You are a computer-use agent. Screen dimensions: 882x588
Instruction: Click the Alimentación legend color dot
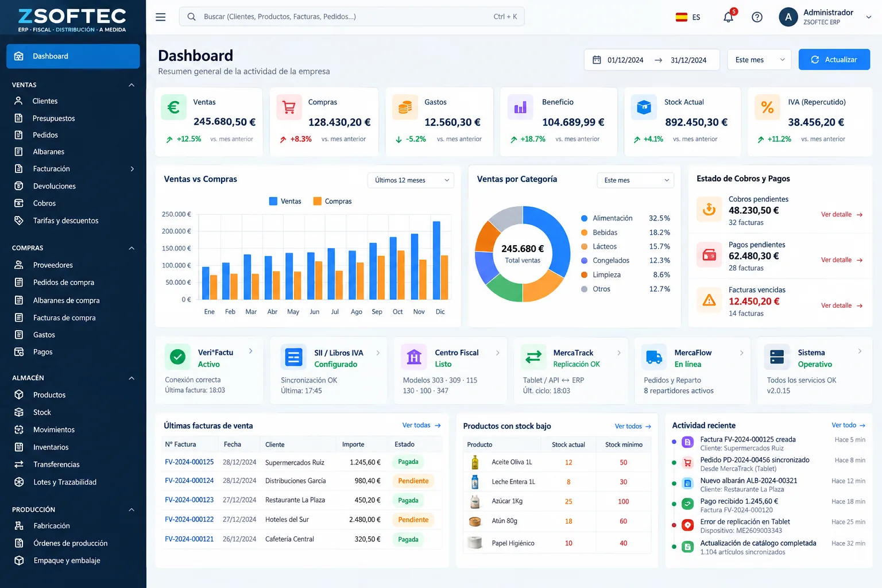(584, 218)
